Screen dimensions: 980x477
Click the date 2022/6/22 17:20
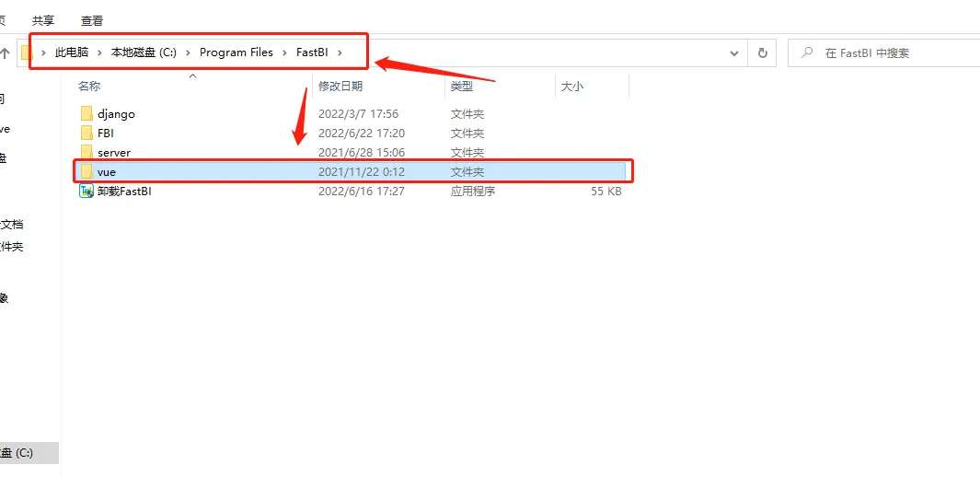[x=362, y=134]
